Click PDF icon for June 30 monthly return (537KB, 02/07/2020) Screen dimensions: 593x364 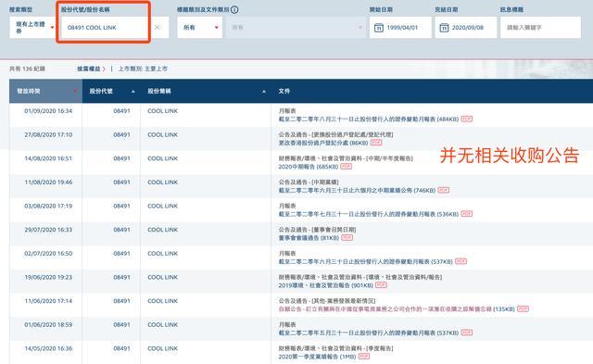coord(461,261)
